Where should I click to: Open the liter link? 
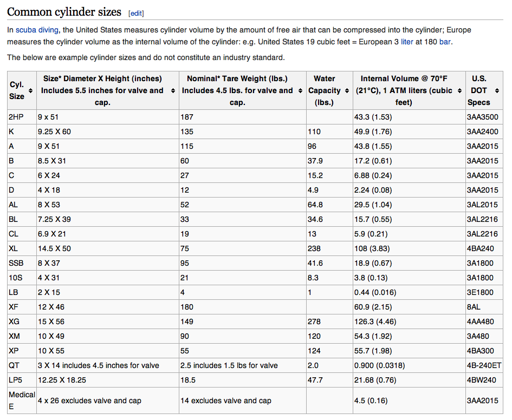407,42
